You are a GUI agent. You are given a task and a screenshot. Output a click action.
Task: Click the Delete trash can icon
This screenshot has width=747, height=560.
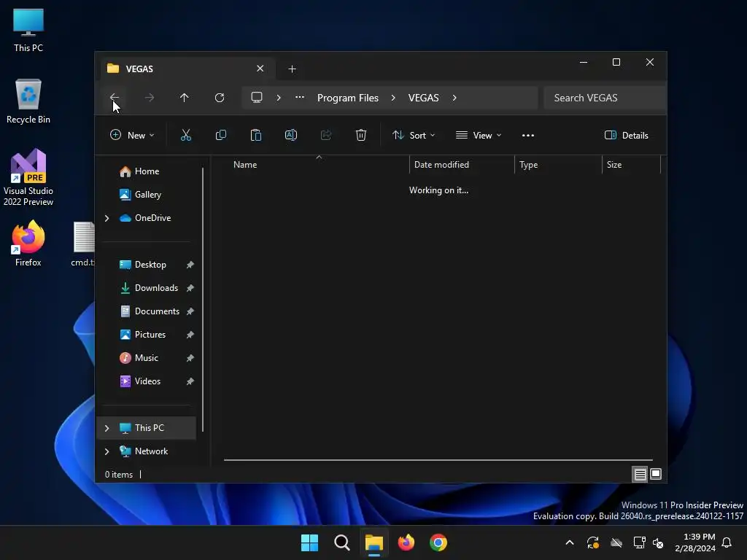[361, 135]
